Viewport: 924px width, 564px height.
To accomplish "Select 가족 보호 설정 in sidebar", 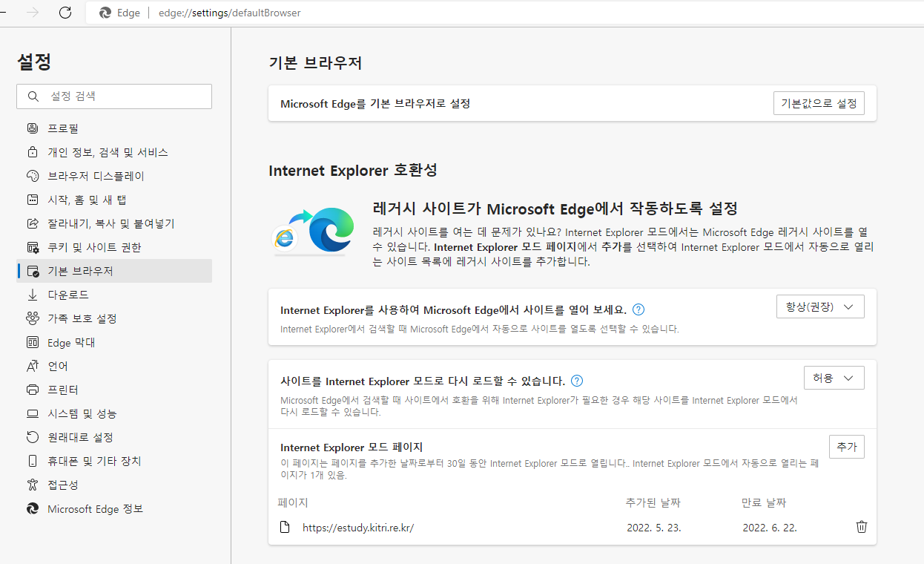I will 114,318.
